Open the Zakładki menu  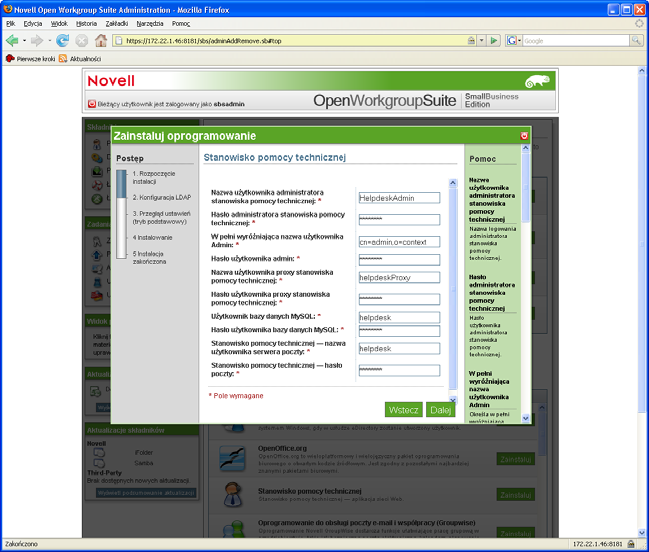[x=117, y=24]
